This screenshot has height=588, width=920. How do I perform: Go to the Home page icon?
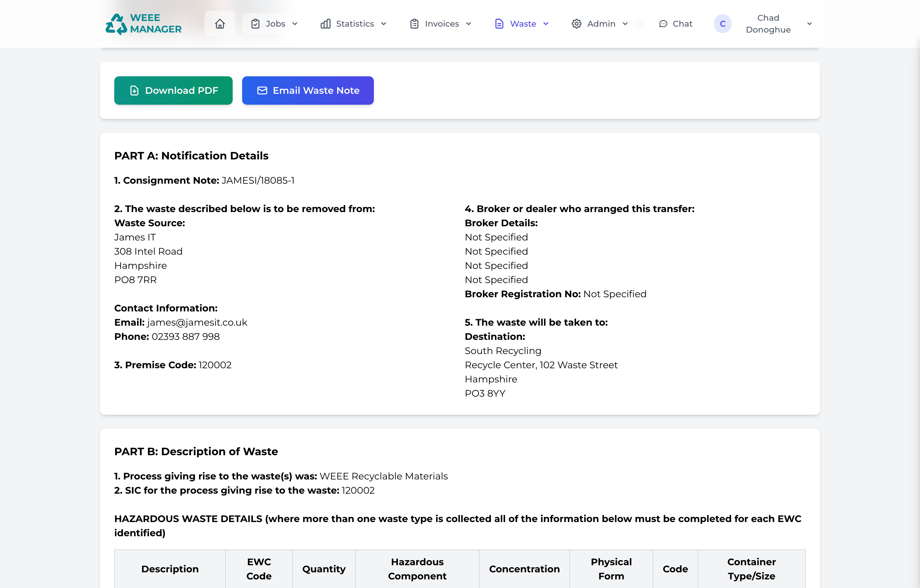(220, 24)
